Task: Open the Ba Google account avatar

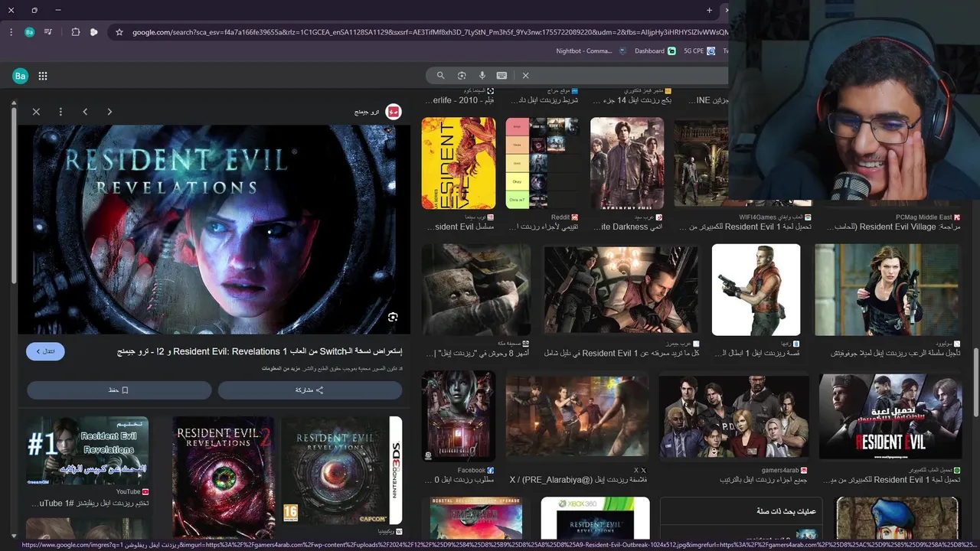Action: click(x=21, y=76)
